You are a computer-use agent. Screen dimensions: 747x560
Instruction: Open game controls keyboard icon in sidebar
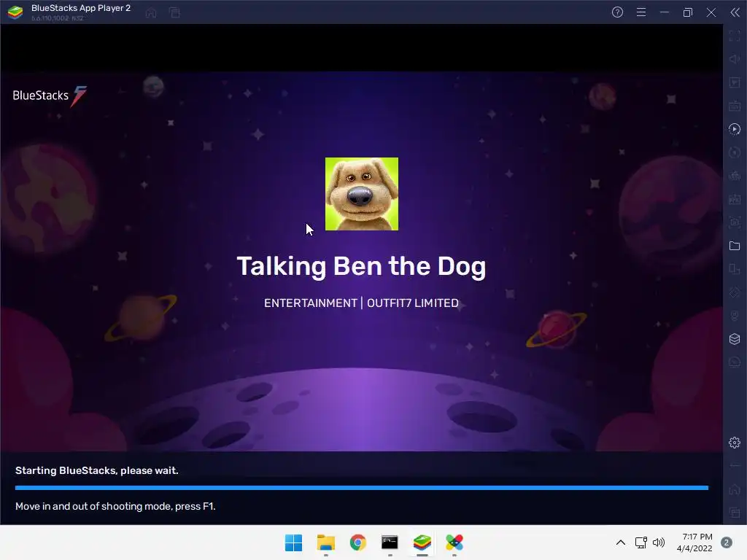click(735, 106)
